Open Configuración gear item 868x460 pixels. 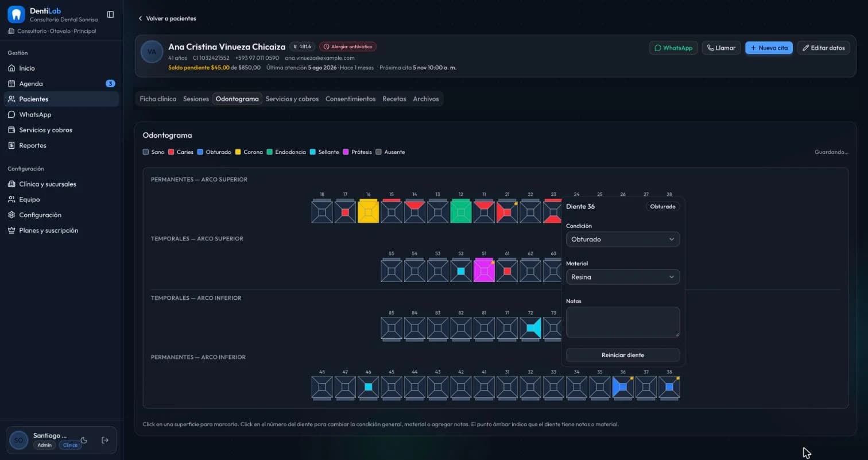pyautogui.click(x=61, y=215)
